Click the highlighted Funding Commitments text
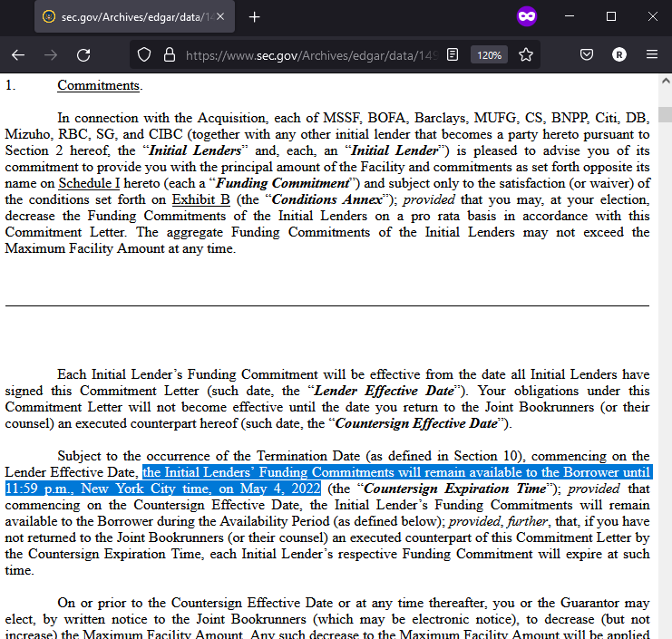 pyautogui.click(x=396, y=472)
